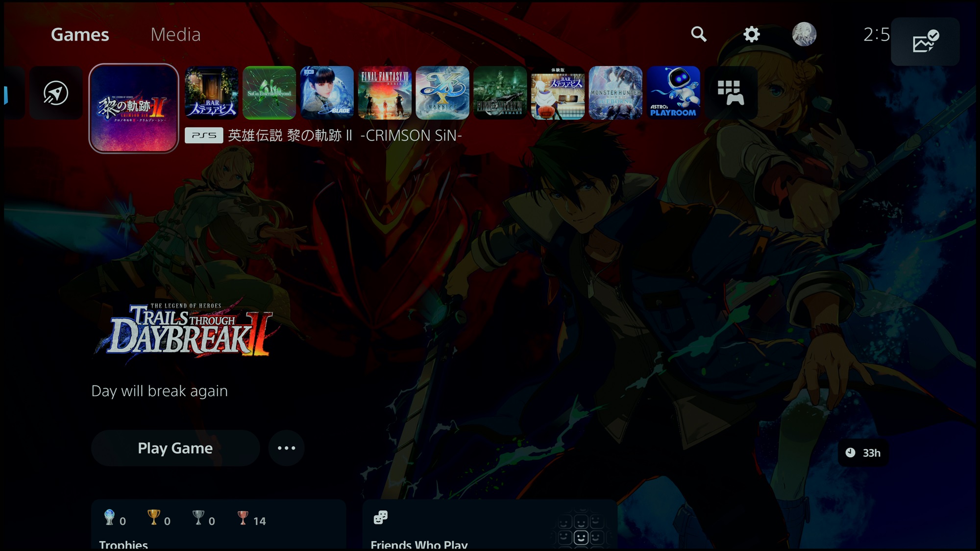Open Settings via the gear icon
The height and width of the screenshot is (551, 980).
[751, 34]
